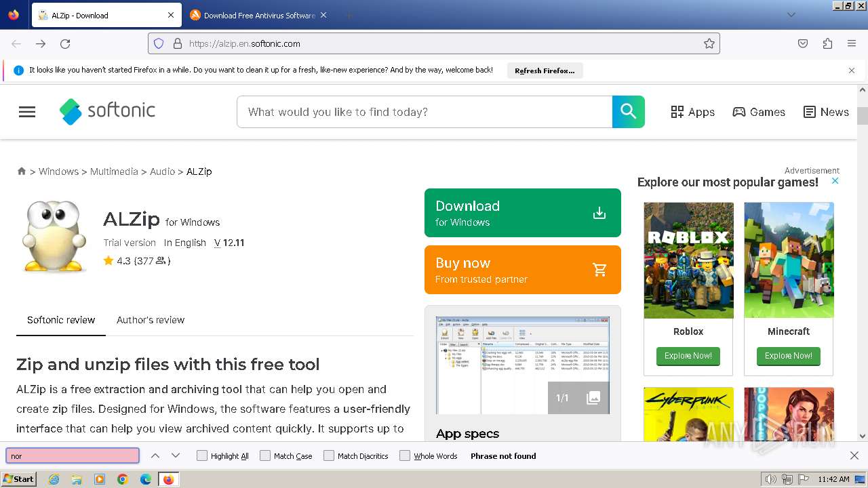Image resolution: width=868 pixels, height=488 pixels.
Task: Click the Start button on taskbar
Action: point(19,479)
